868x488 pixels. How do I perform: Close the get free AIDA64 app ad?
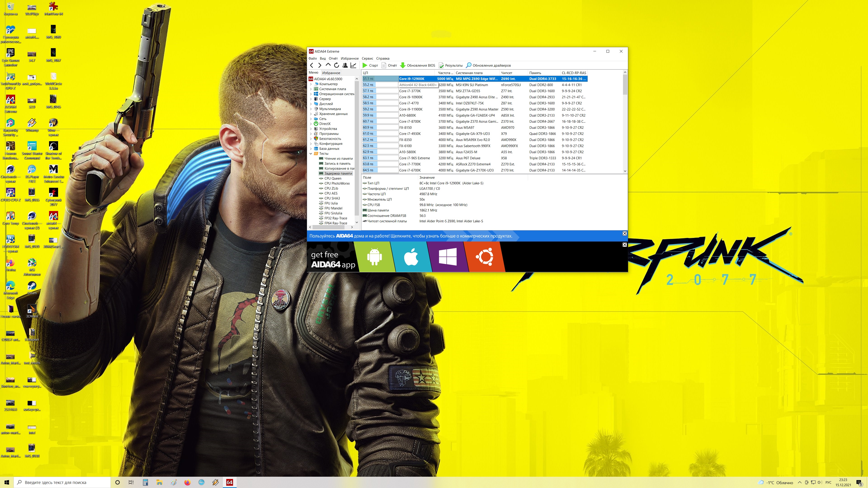624,245
